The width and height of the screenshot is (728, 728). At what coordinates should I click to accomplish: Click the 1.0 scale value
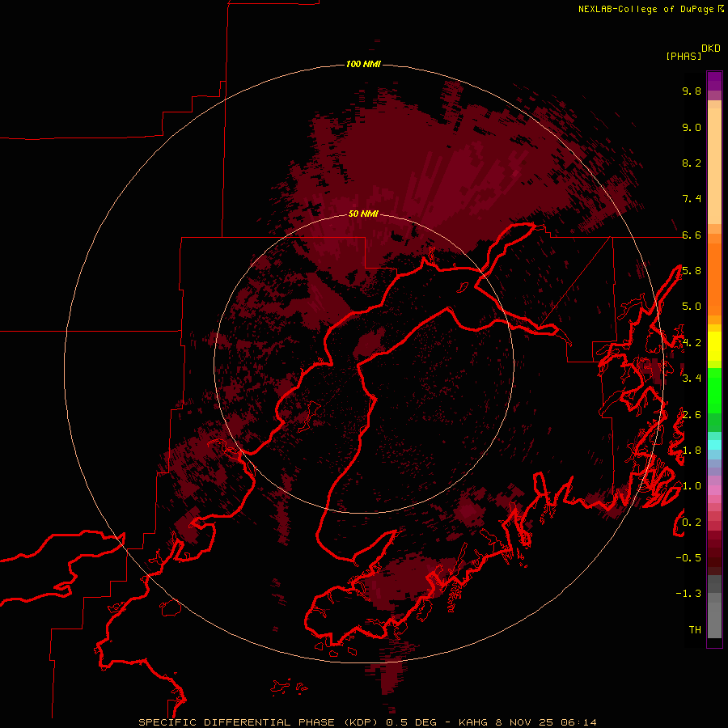pos(692,486)
